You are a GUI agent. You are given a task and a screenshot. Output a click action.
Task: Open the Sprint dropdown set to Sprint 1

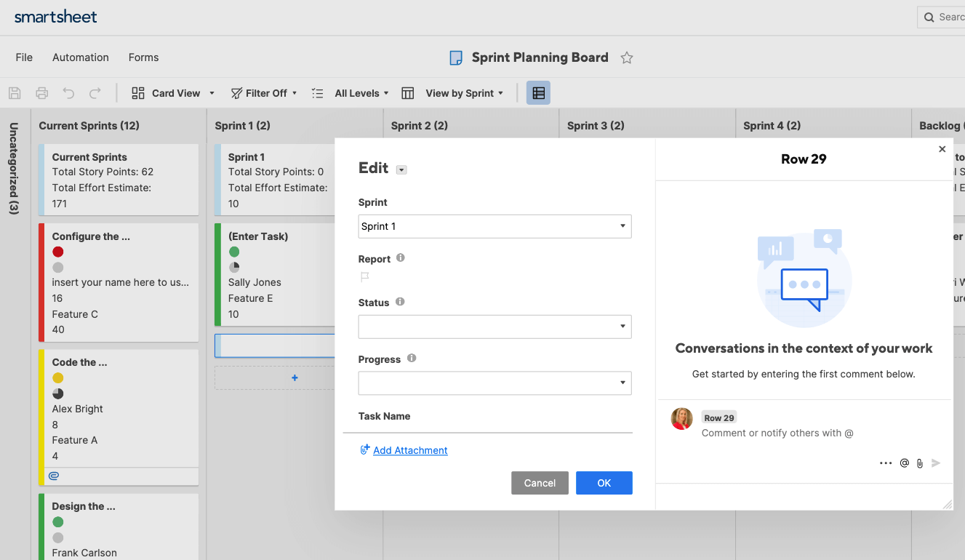coord(494,226)
